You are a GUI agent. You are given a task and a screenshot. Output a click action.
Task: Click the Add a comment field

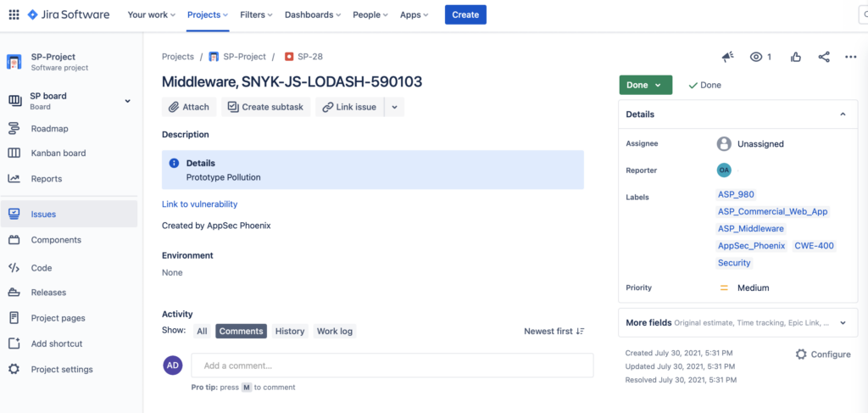pos(392,366)
